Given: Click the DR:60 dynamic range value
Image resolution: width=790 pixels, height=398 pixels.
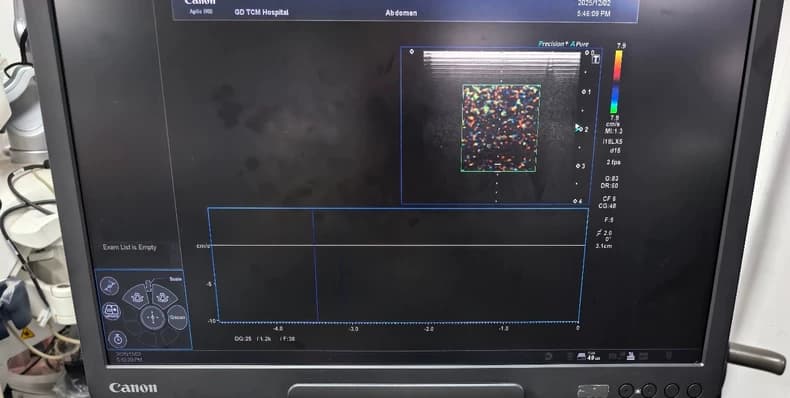Looking at the screenshot, I should [x=609, y=186].
